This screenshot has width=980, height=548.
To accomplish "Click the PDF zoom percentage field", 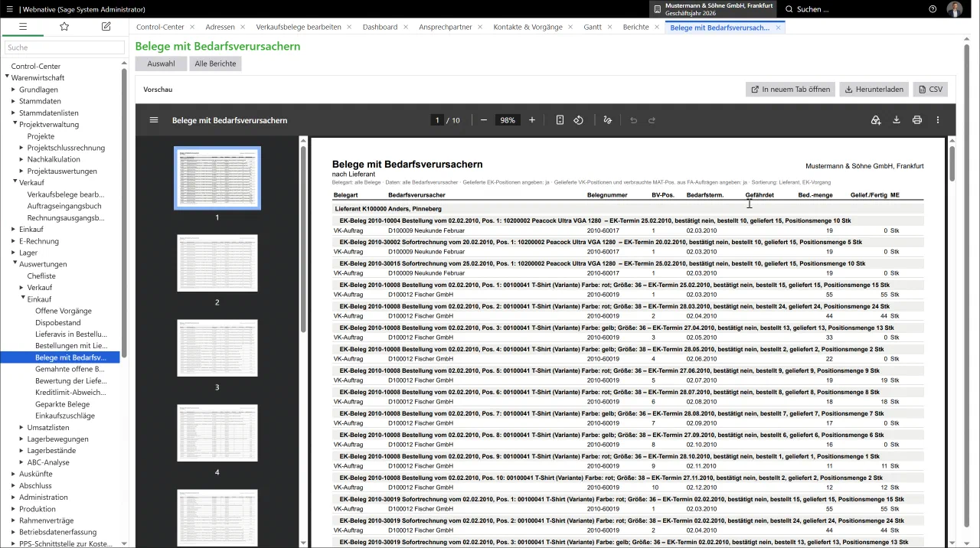I will point(507,120).
